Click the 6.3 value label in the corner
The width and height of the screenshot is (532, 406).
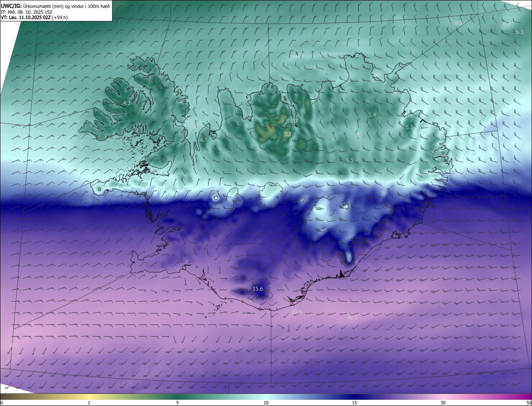(x=520, y=32)
